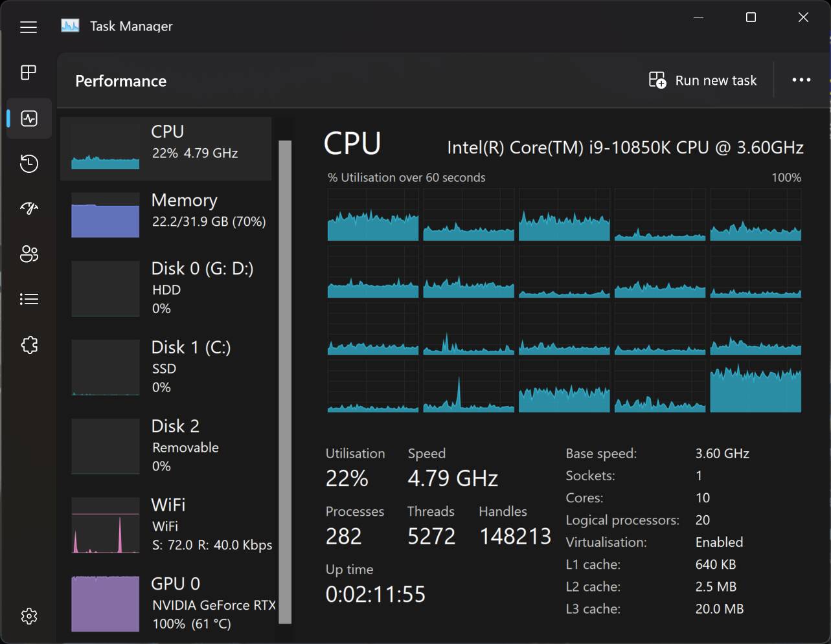This screenshot has height=644, width=831.
Task: Click the Processes count 282
Action: coord(343,537)
